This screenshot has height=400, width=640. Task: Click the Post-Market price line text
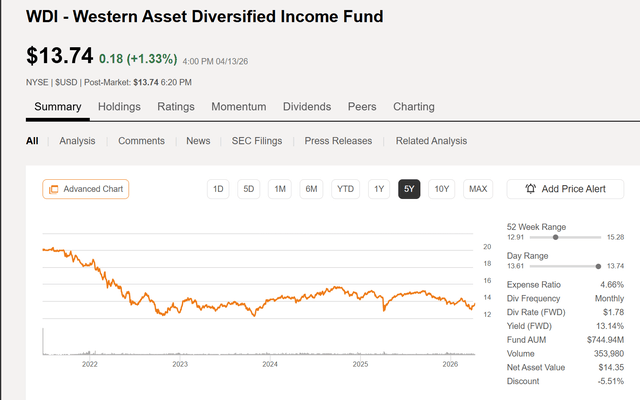tap(138, 82)
